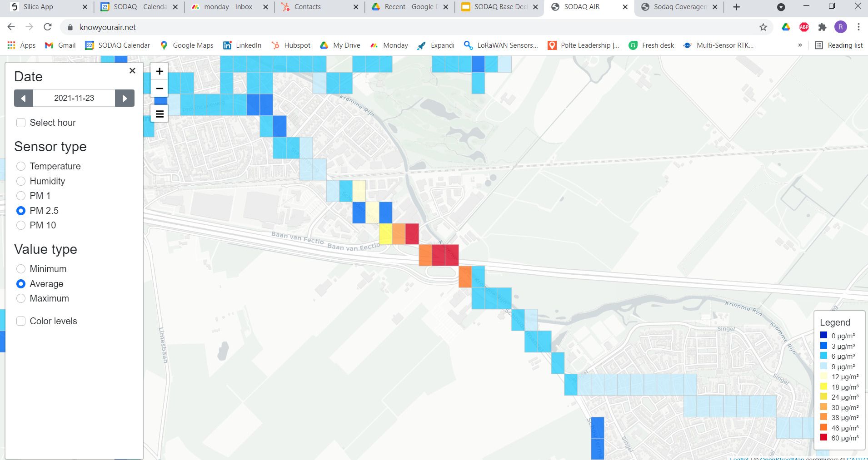
Task: Click the Adblock Plus extension icon
Action: coord(804,27)
